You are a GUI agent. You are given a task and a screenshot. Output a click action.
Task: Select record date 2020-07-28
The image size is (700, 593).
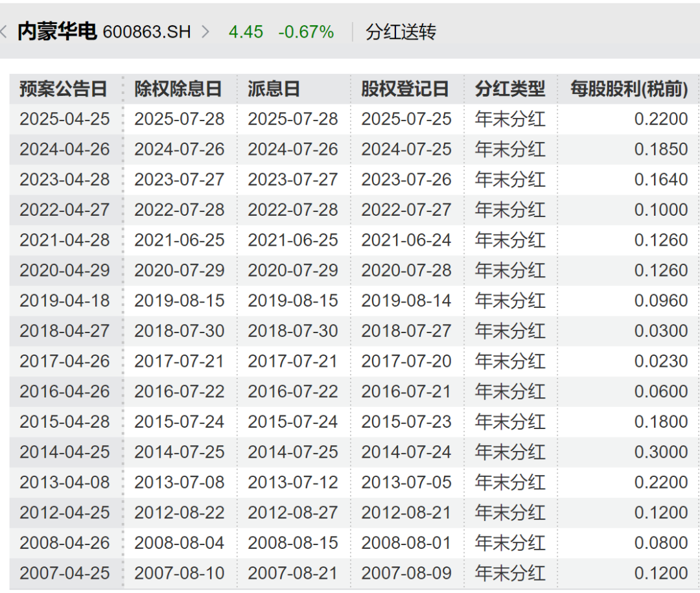coord(406,271)
